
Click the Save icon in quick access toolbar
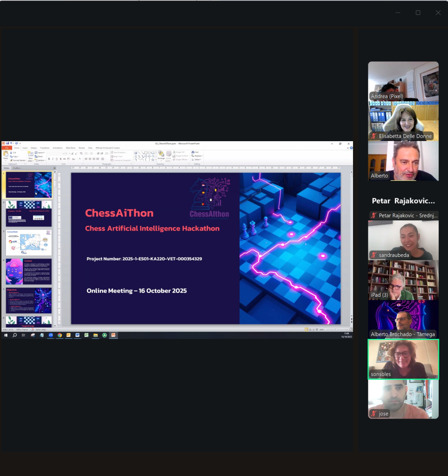pos(7,143)
